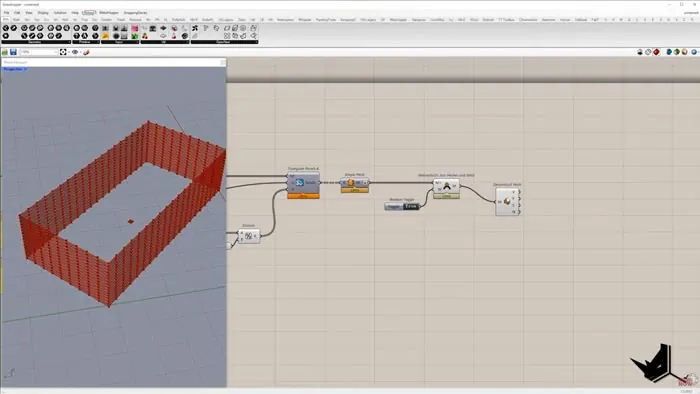Select the red Sketch marker tool icon
This screenshot has height=394, width=700.
point(86,52)
